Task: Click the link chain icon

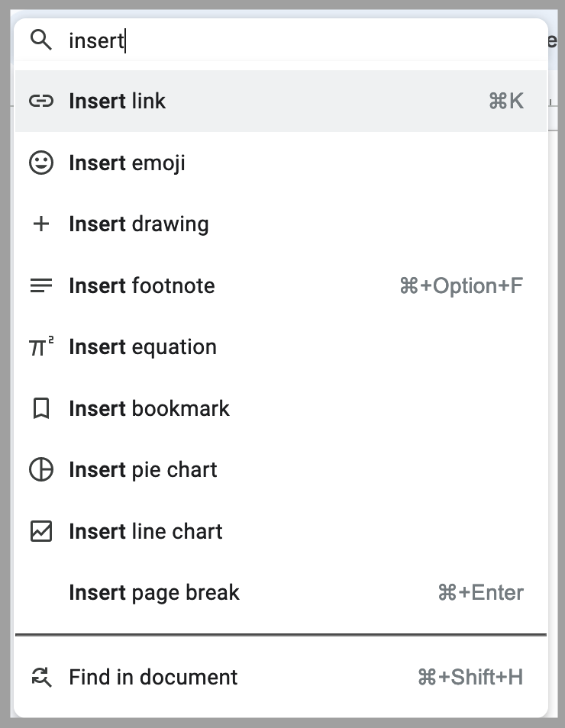Action: (40, 101)
